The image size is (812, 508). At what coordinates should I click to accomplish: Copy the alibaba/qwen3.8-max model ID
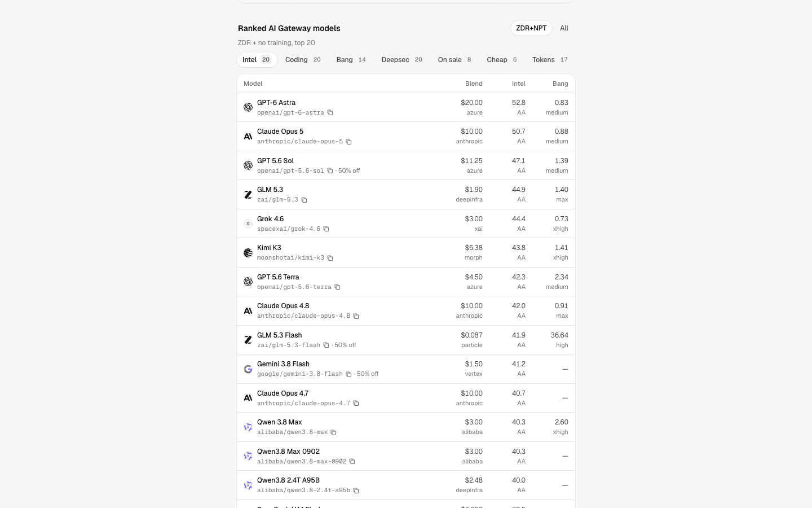point(333,432)
